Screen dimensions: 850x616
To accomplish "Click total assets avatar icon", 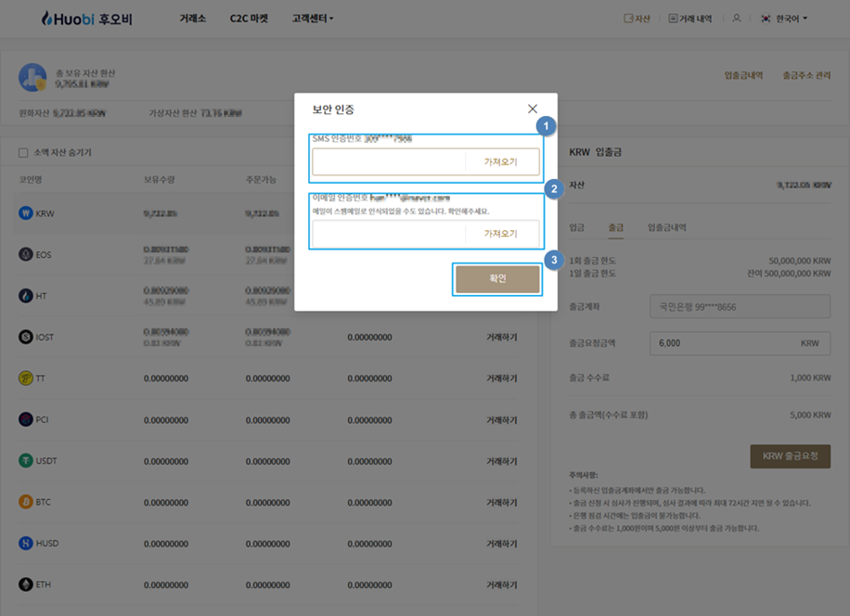I will (x=32, y=78).
